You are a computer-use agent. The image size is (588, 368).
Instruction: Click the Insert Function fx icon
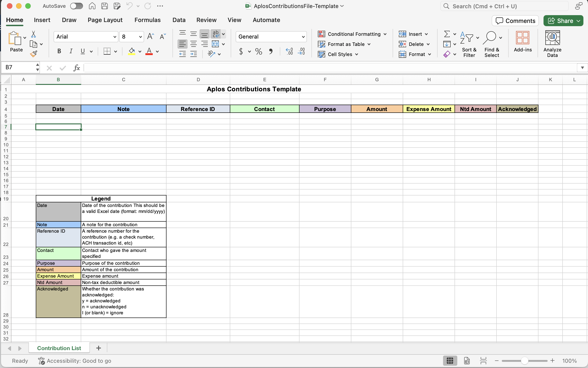(77, 68)
